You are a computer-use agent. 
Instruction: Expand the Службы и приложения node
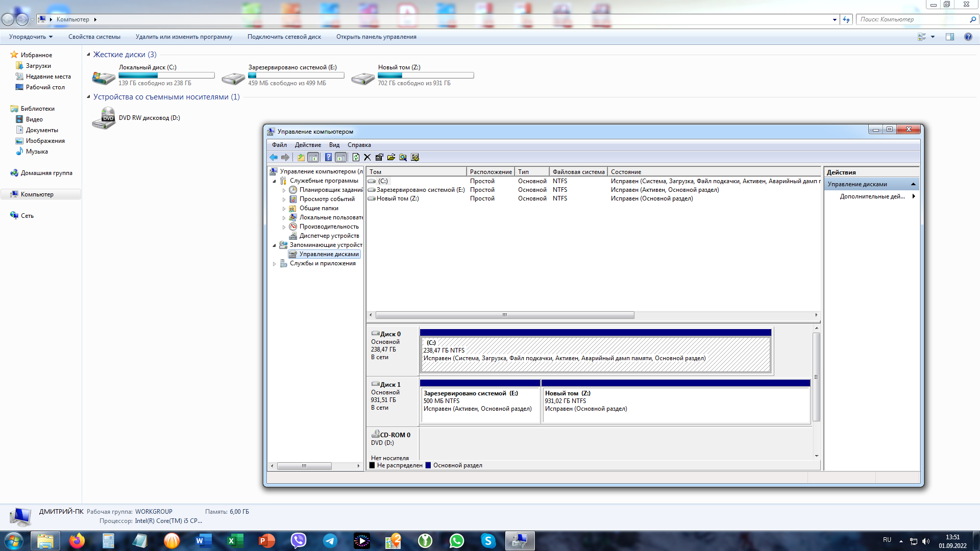(275, 264)
